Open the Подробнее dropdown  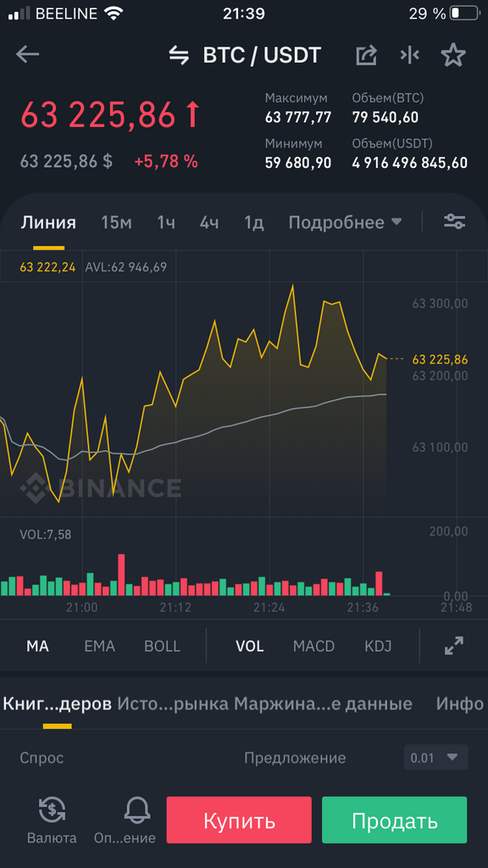tap(345, 223)
